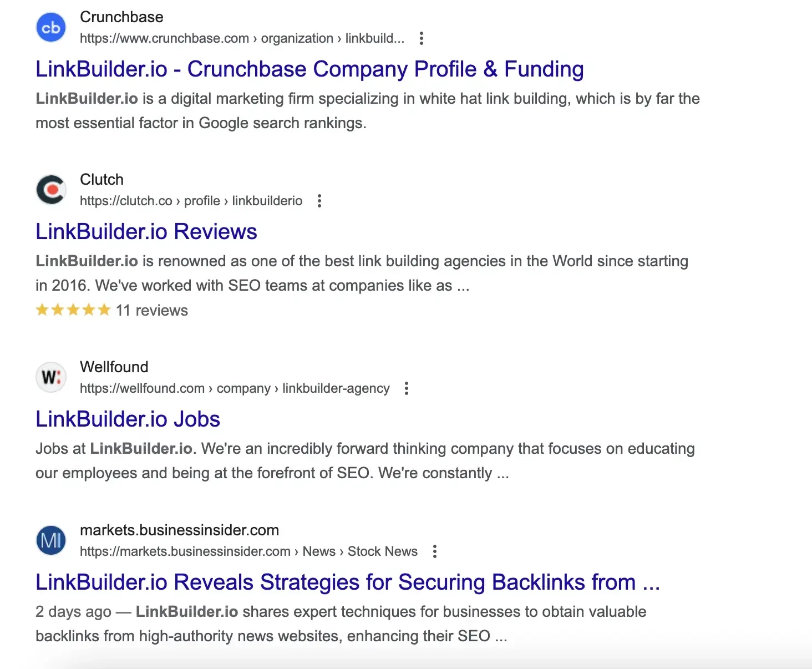Open LinkBuilder.io Crunchbase Company Profile link
812x669 pixels.
tap(309, 69)
